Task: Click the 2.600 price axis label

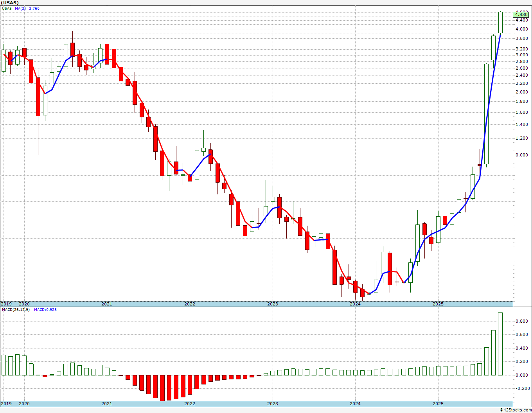Action: coord(521,68)
